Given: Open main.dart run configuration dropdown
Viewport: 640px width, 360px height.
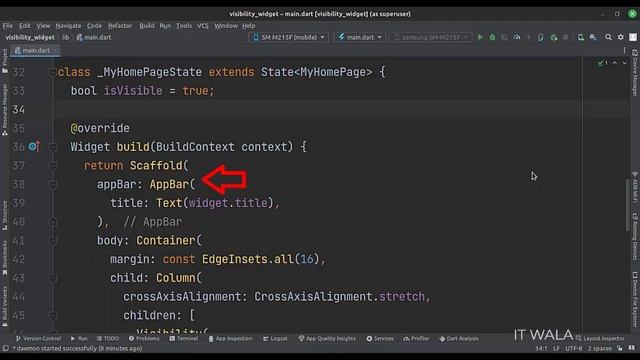Looking at the screenshot, I should (x=360, y=37).
